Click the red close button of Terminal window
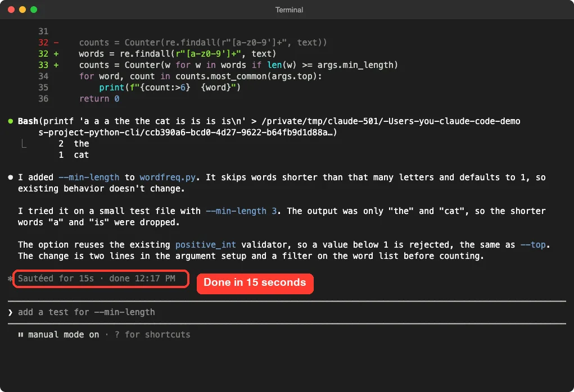 click(x=11, y=10)
